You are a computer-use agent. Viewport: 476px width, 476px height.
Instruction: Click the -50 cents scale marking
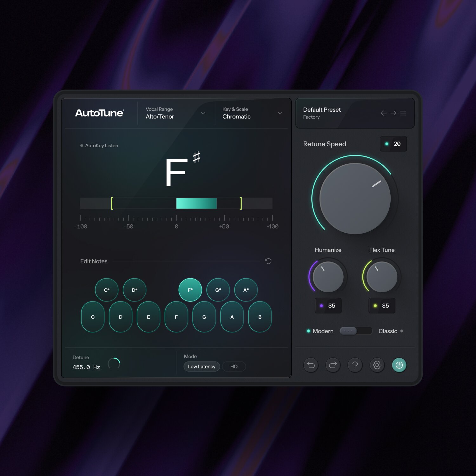click(129, 227)
